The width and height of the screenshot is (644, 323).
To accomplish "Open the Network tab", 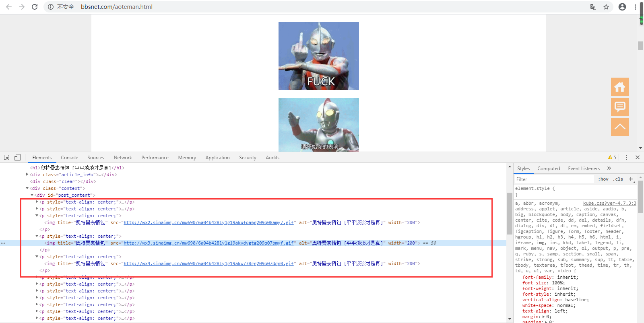I will coord(123,158).
